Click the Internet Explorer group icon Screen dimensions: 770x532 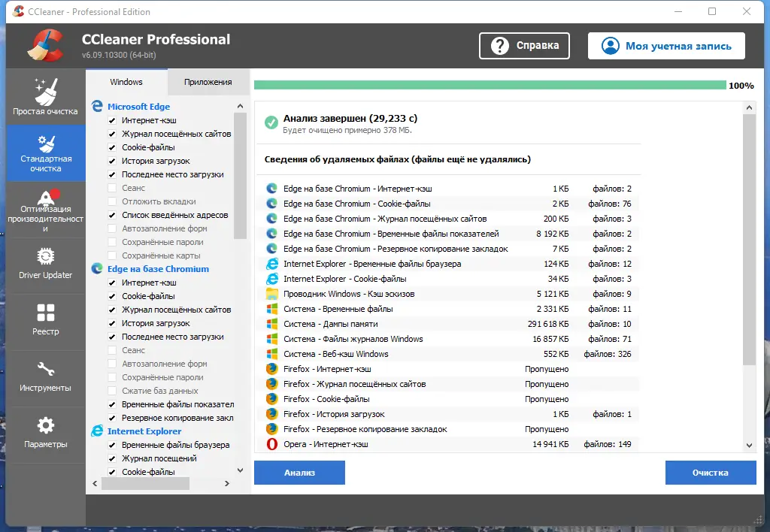click(x=97, y=431)
